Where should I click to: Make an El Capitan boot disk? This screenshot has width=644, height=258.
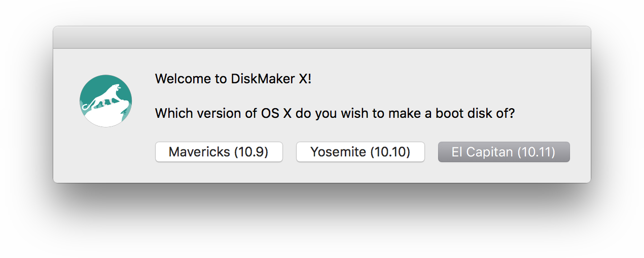(x=504, y=152)
